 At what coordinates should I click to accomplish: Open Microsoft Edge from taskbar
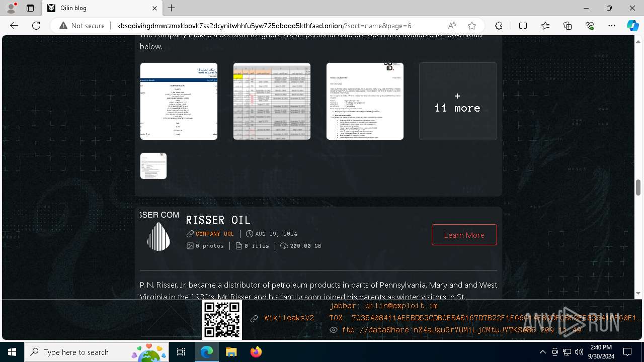(x=207, y=352)
